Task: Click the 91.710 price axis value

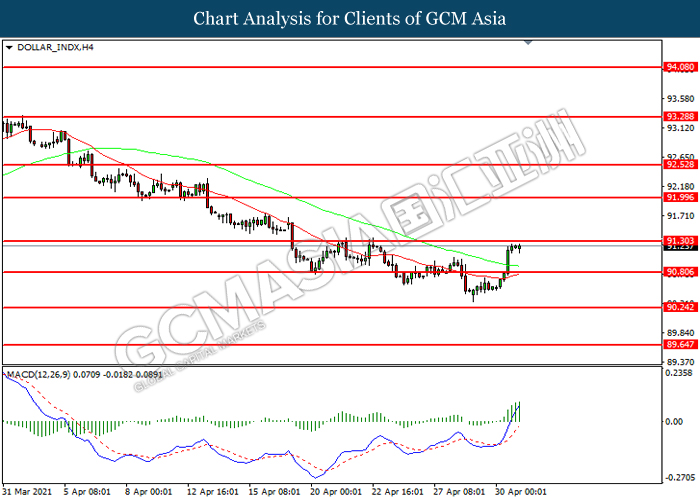Action: pyautogui.click(x=680, y=216)
